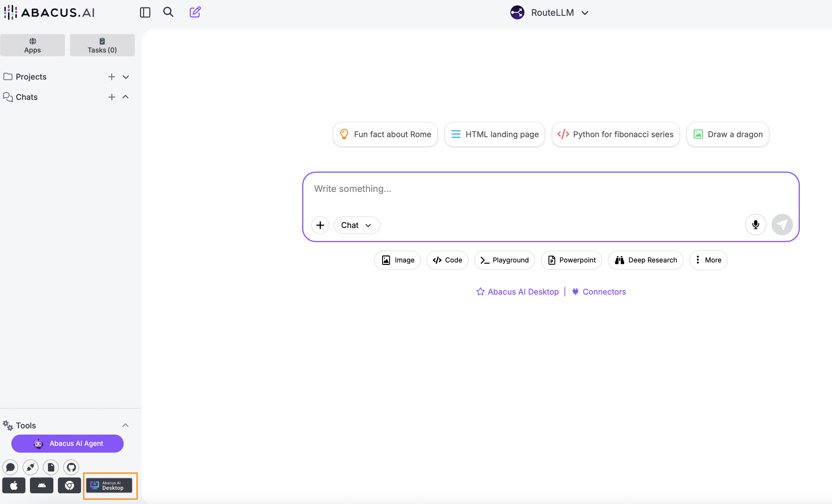The width and height of the screenshot is (832, 504).
Task: Start a new chat with the compose icon
Action: [195, 12]
